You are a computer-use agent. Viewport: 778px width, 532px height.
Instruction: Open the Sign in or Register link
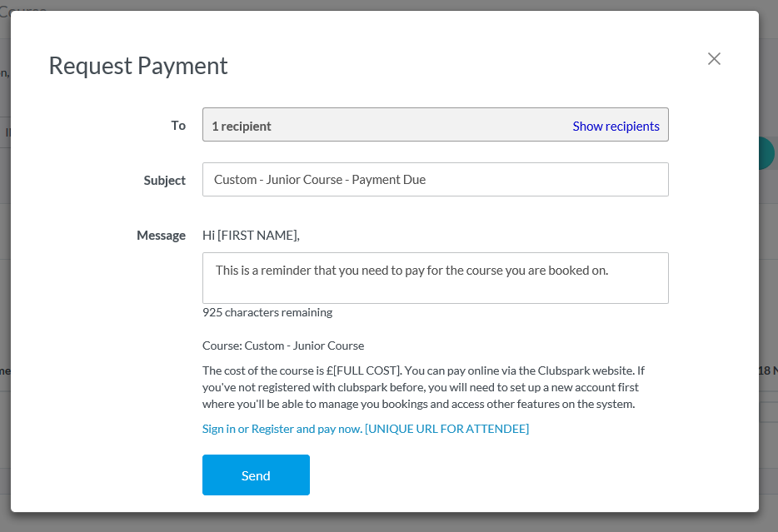(x=282, y=429)
